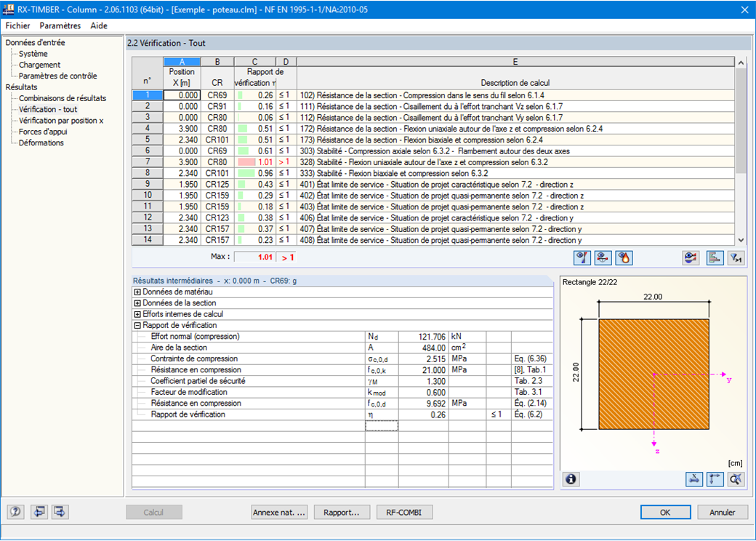Select position cell 0.000 in row 1
756x541 pixels.
(182, 95)
